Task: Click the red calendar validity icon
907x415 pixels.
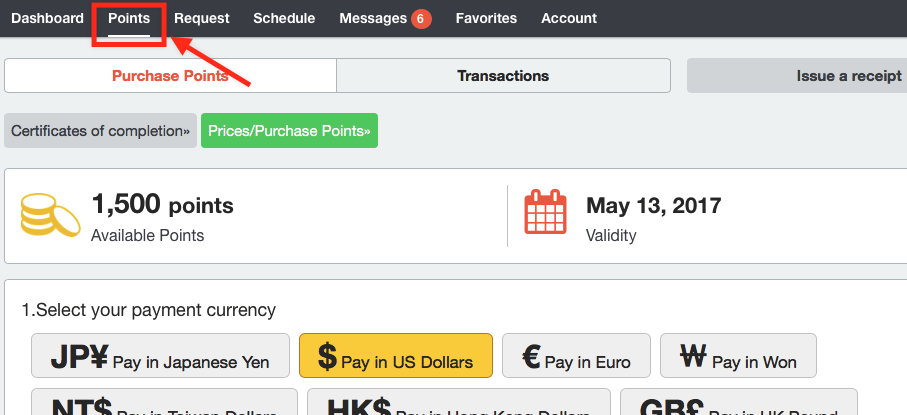Action: click(x=546, y=215)
